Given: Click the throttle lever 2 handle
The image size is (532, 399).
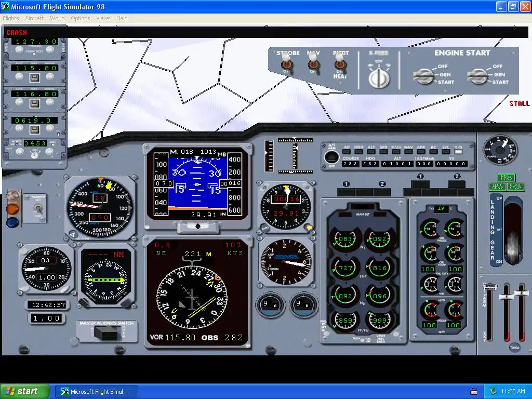Looking at the screenshot, I should pyautogui.click(x=522, y=292).
